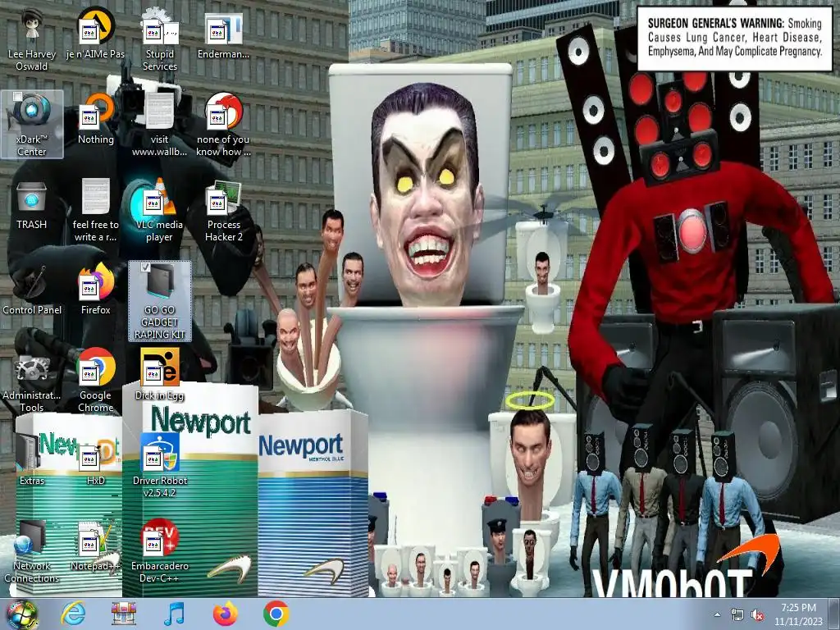Image resolution: width=840 pixels, height=630 pixels.
Task: Open the taskbar clock showing 7:25 PM
Action: pyautogui.click(x=798, y=614)
